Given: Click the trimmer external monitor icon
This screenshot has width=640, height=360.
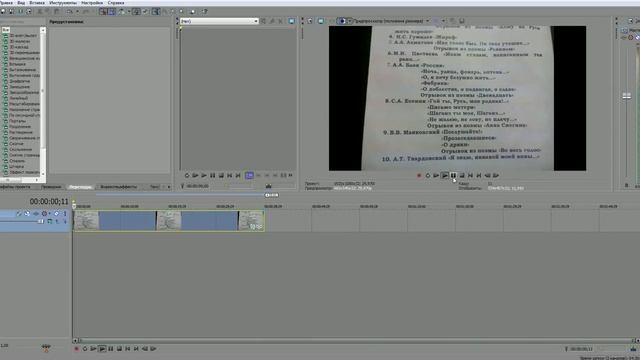Looking at the screenshot, I should click(x=291, y=21).
